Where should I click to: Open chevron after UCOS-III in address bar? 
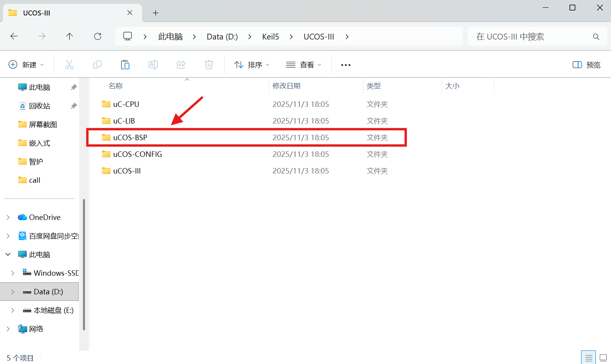[347, 36]
